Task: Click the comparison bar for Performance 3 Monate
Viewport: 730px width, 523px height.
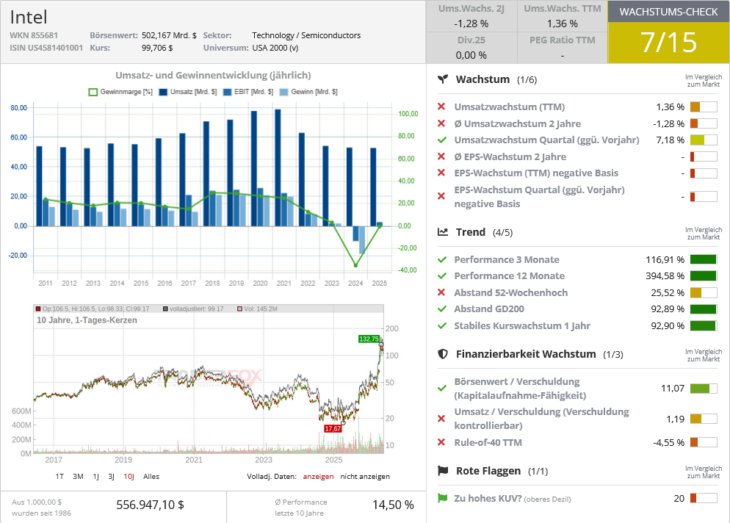Action: (x=703, y=259)
